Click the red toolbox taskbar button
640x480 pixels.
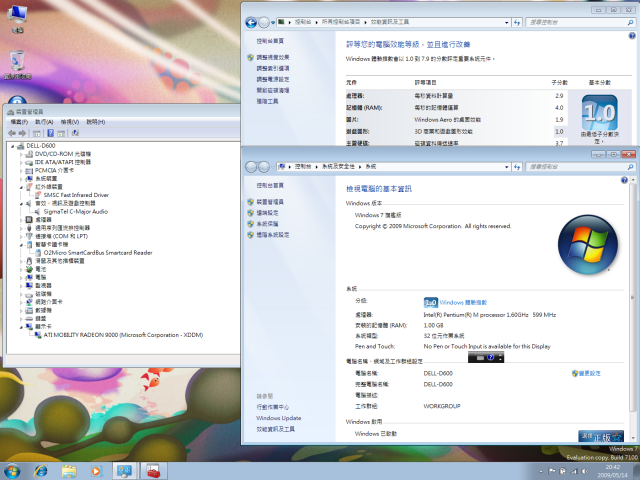point(153,471)
